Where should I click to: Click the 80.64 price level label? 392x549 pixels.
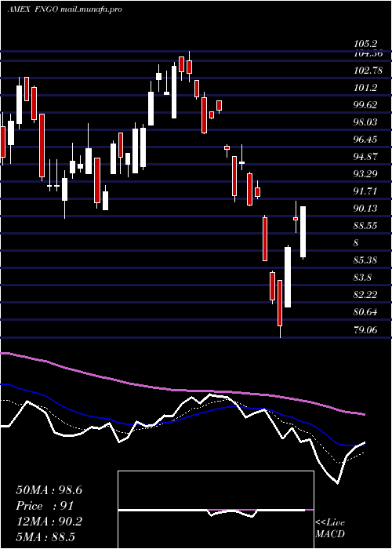click(365, 312)
